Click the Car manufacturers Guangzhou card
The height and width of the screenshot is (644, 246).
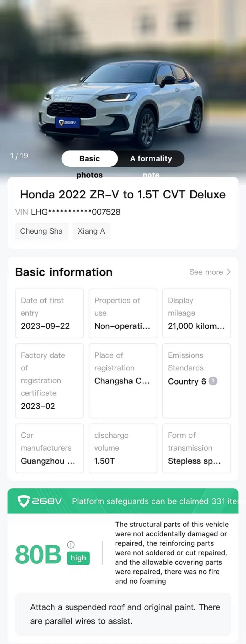tap(49, 448)
